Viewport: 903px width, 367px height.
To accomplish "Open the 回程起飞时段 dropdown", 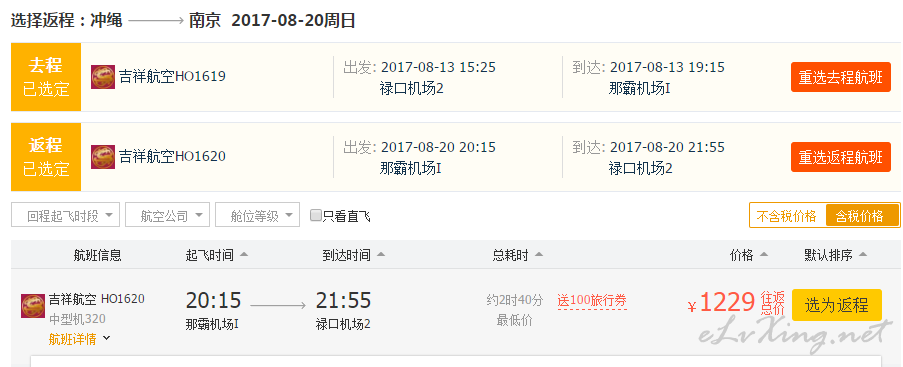I will point(66,215).
